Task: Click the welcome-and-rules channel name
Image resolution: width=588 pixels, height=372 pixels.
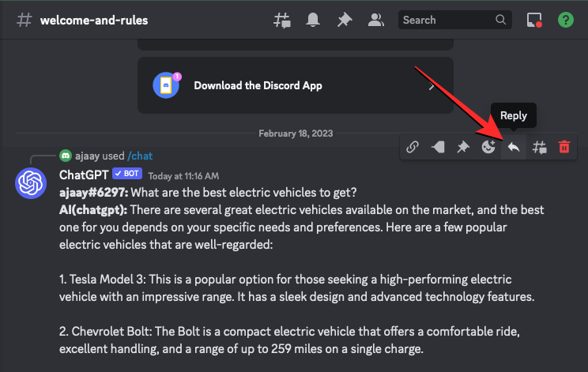Action: [x=93, y=20]
